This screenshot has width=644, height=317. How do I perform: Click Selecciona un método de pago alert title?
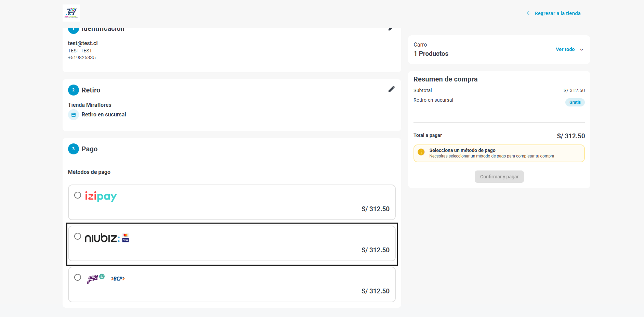click(462, 150)
